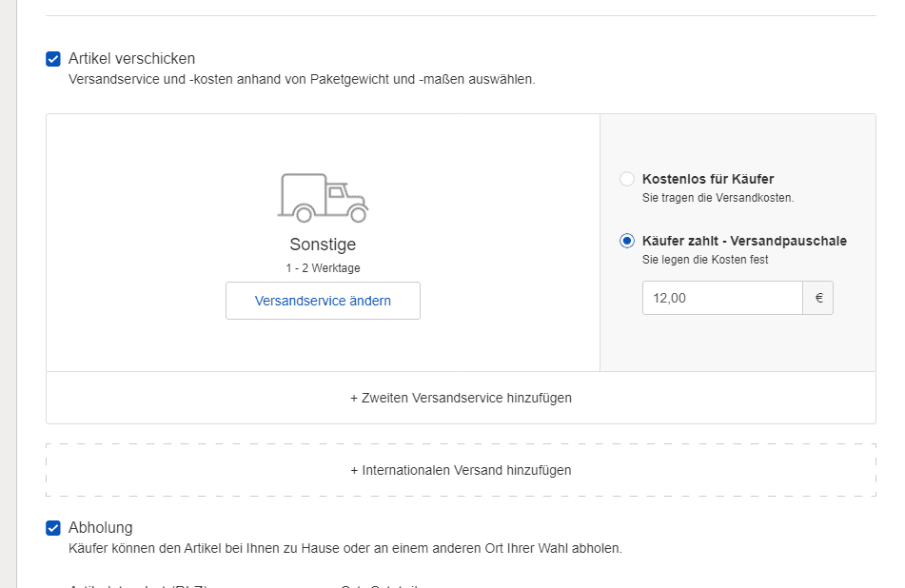This screenshot has width=905, height=588.
Task: Add a second shipping service
Action: click(x=461, y=398)
